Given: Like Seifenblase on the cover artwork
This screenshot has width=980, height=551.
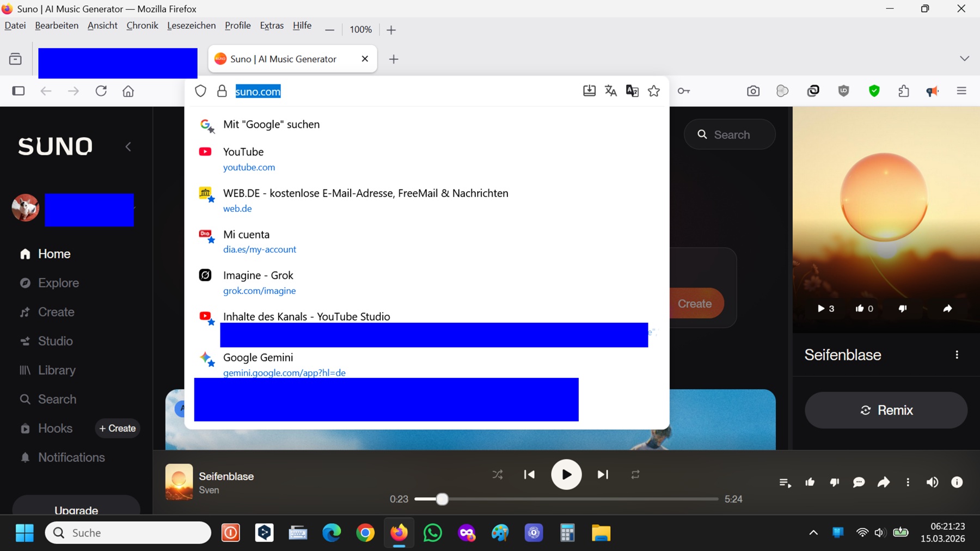Looking at the screenshot, I should pos(864,309).
